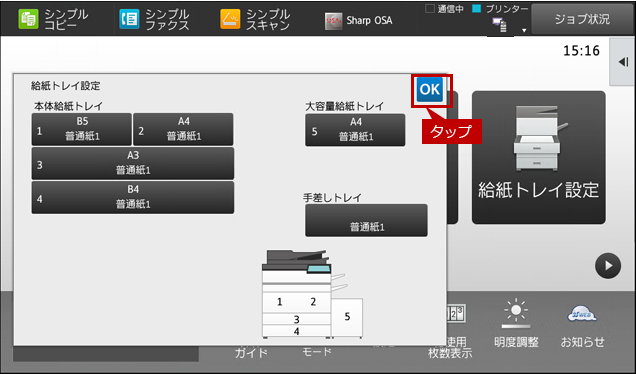Screen dimensions: 636x374
Task: Select large capacity tray 5 A4
Action: click(355, 130)
